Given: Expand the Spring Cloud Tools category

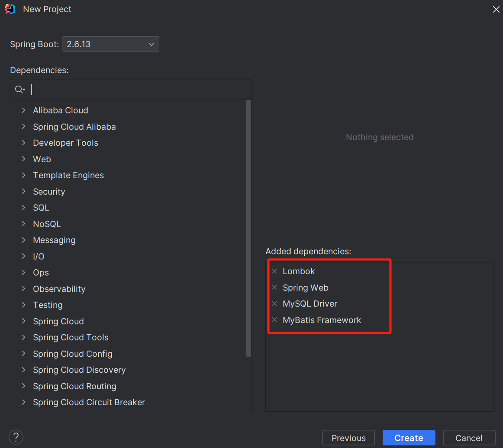Looking at the screenshot, I should 23,337.
